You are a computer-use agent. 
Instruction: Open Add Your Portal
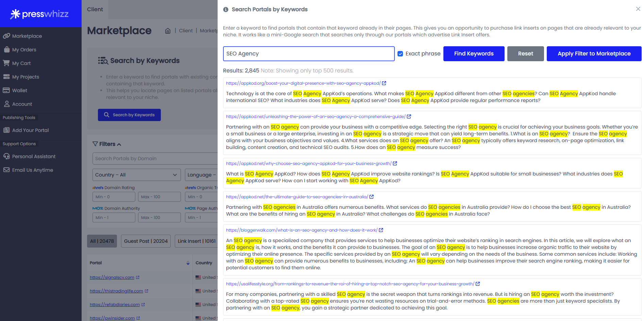coord(30,130)
